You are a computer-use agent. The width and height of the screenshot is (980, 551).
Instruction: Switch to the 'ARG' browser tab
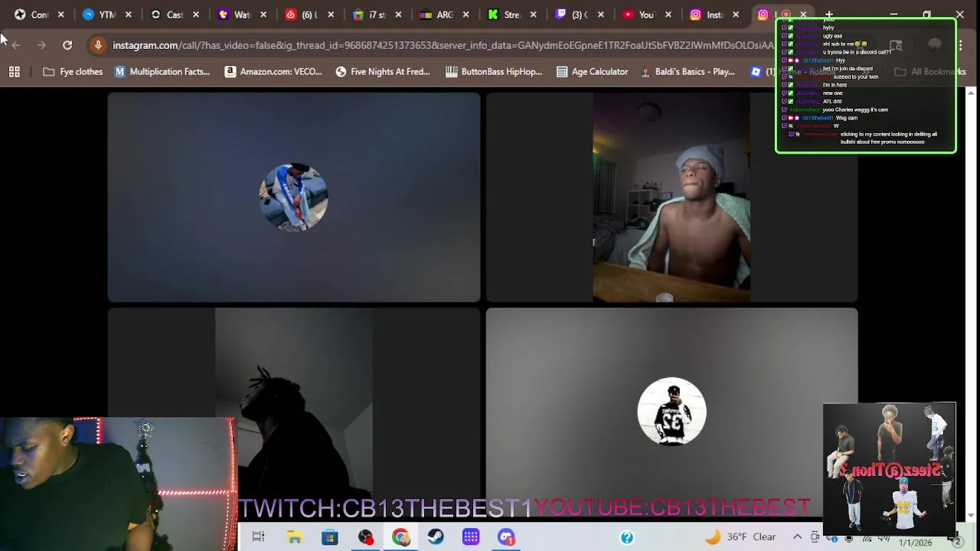click(x=445, y=15)
